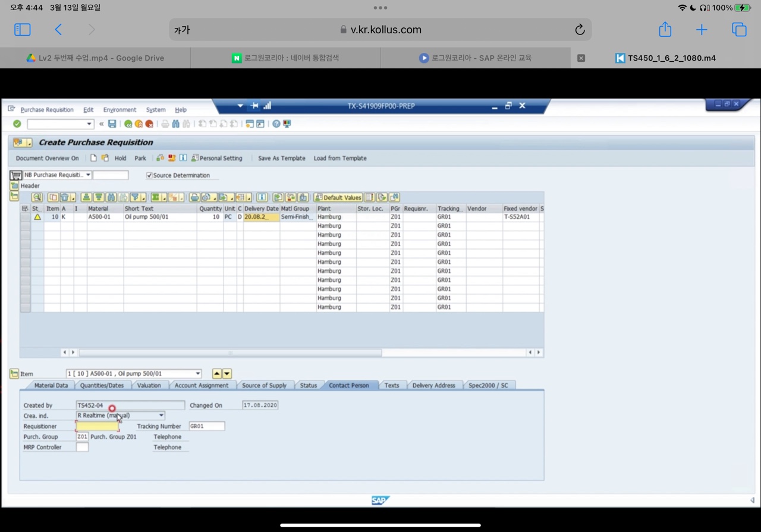Open the command field dropdown arrow

[x=89, y=124]
